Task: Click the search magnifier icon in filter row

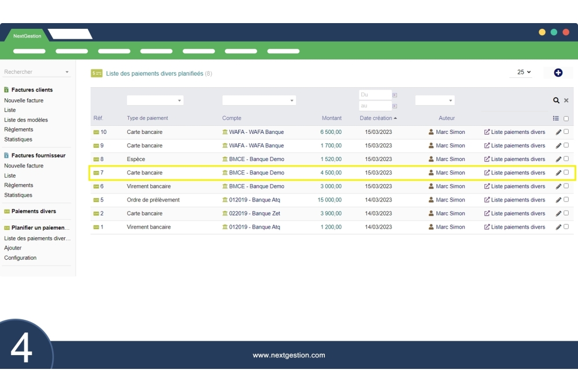Action: [x=556, y=100]
